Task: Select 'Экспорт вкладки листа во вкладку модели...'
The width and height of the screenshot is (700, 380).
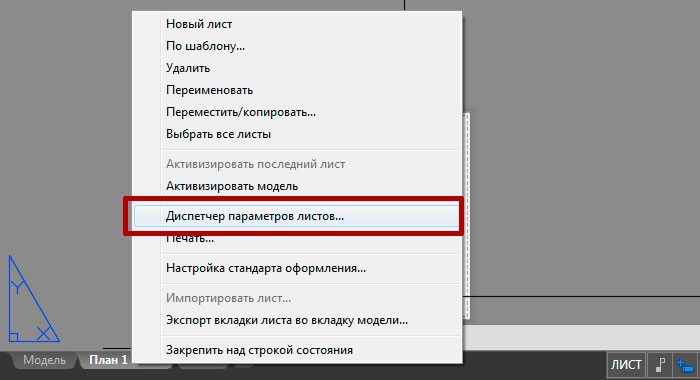Action: pyautogui.click(x=297, y=320)
